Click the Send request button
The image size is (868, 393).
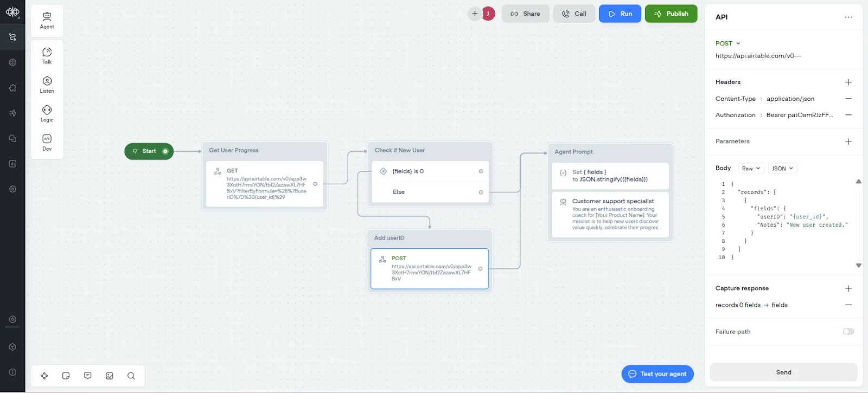tap(783, 372)
